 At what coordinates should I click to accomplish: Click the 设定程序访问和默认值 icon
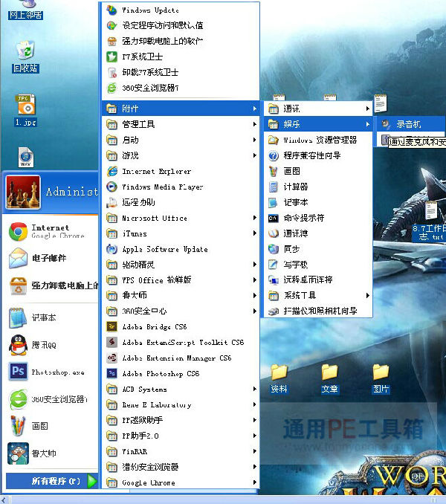[111, 26]
